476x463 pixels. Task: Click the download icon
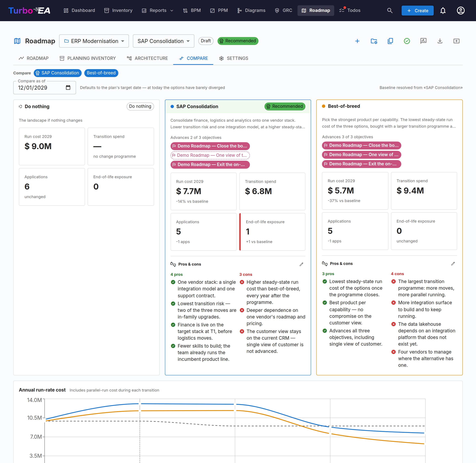[440, 41]
